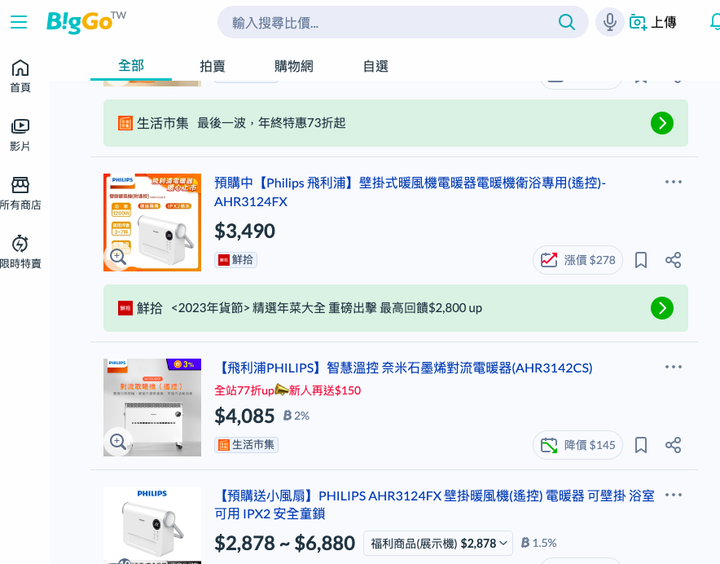Click the orange 壁掛式暖風機 thumbnail
This screenshot has width=720, height=564.
152,222
